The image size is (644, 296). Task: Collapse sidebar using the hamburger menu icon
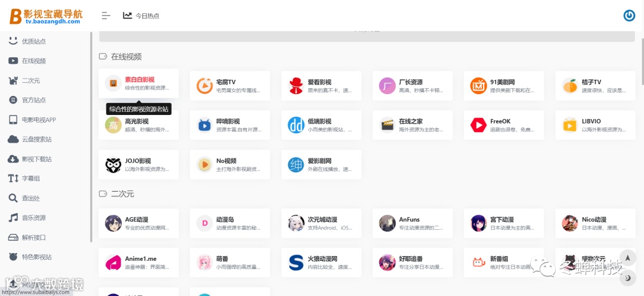point(106,15)
